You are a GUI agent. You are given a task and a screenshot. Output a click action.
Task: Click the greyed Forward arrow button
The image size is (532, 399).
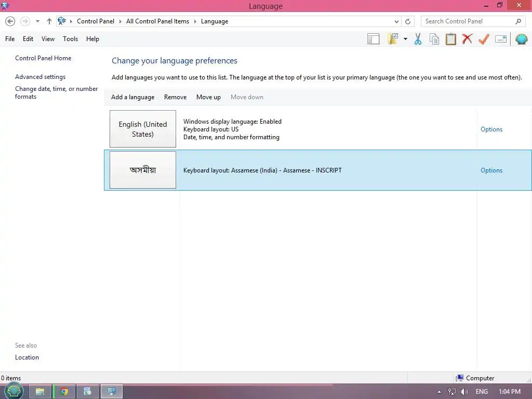tap(25, 21)
